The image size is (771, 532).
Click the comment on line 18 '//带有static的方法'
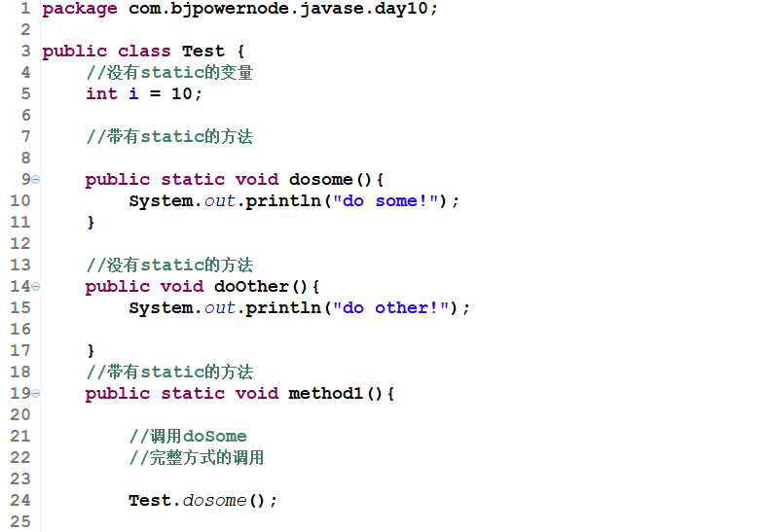169,372
